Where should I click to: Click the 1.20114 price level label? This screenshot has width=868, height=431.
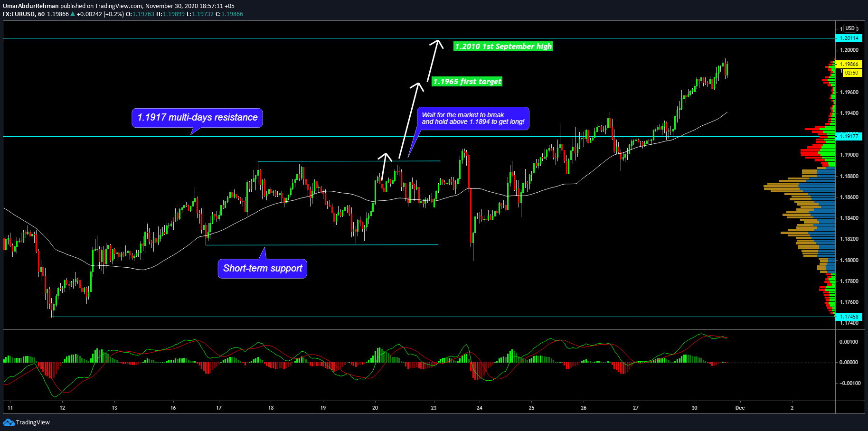849,38
